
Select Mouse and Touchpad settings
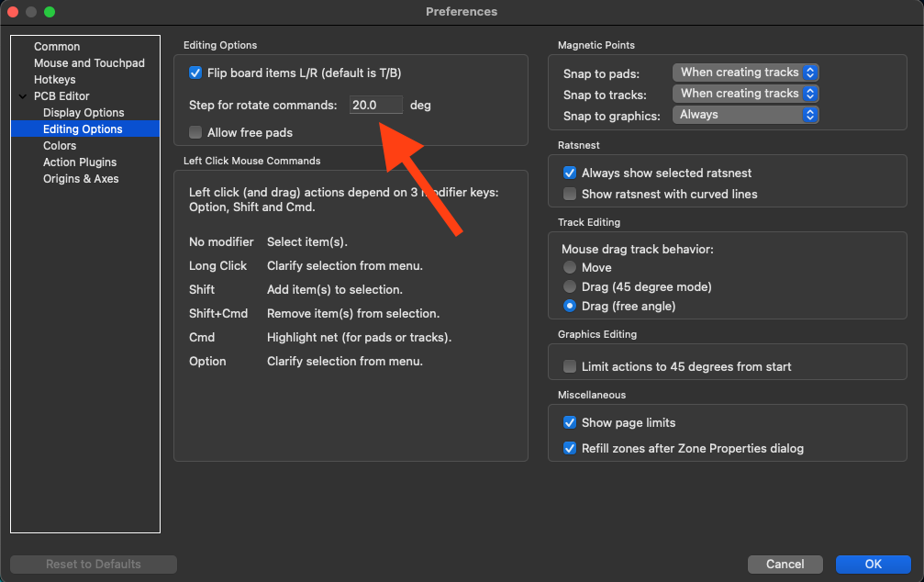(89, 63)
